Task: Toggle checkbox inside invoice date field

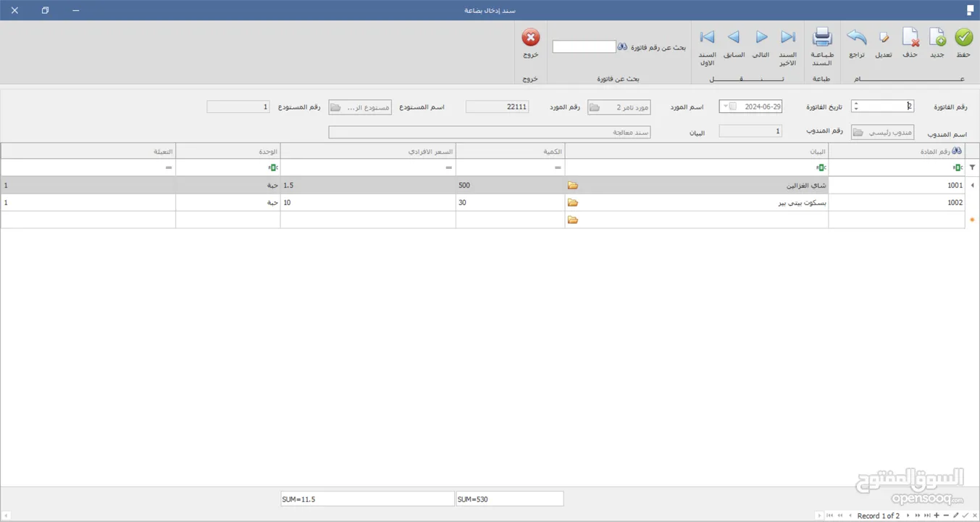Action: click(733, 107)
